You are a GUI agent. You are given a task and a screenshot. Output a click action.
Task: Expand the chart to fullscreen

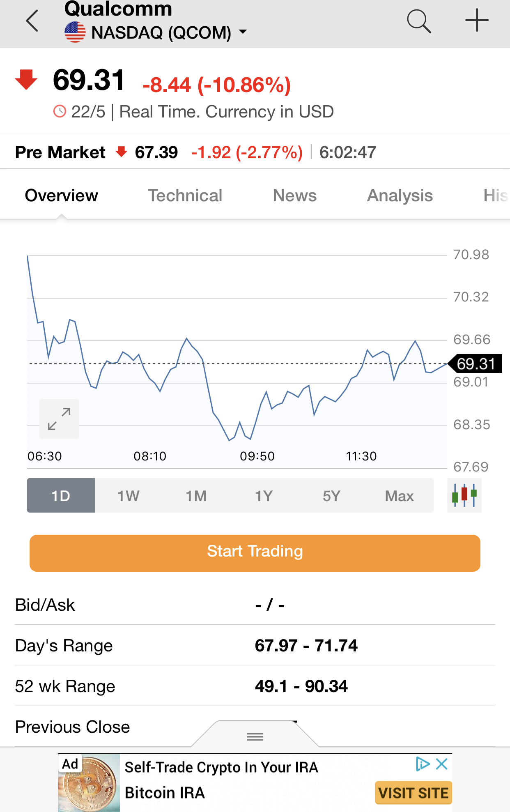pos(59,419)
